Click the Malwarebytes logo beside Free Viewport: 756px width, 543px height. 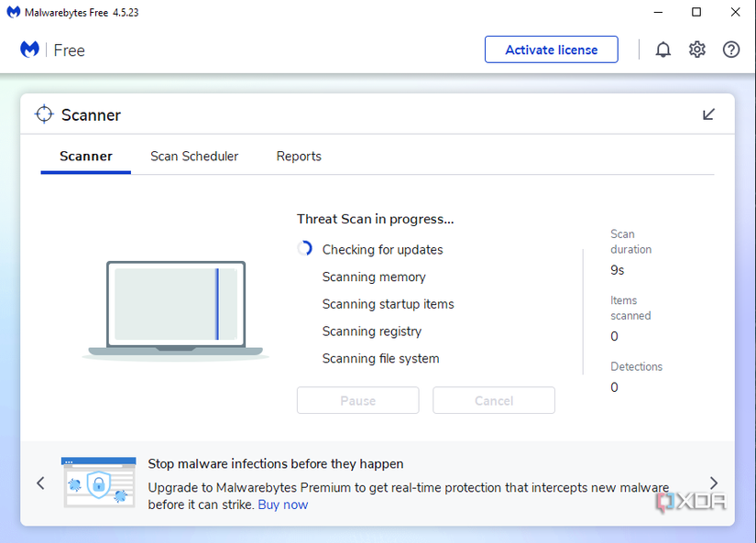29,49
